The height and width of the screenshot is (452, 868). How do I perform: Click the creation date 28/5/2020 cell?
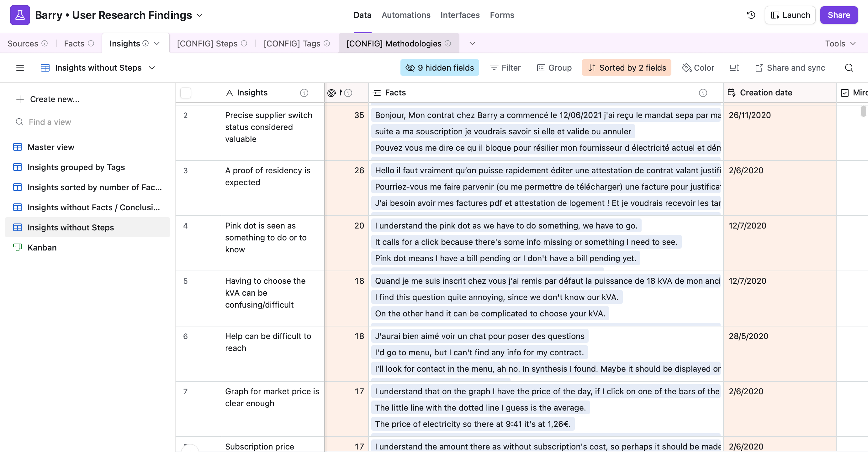point(779,353)
